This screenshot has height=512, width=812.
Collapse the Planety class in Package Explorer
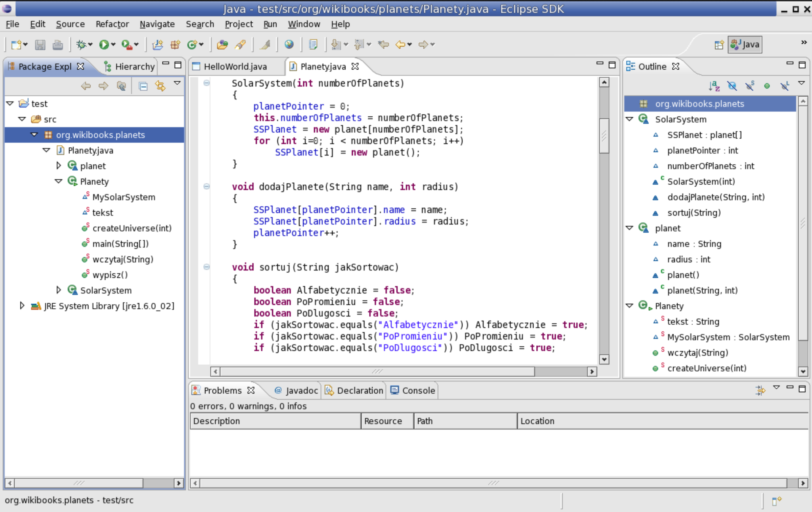tap(59, 181)
